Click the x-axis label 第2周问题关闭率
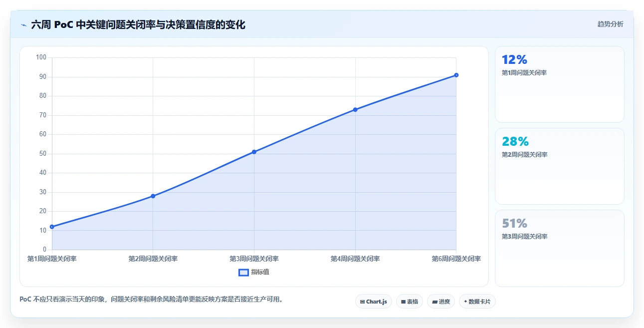The width and height of the screenshot is (644, 328). click(153, 259)
